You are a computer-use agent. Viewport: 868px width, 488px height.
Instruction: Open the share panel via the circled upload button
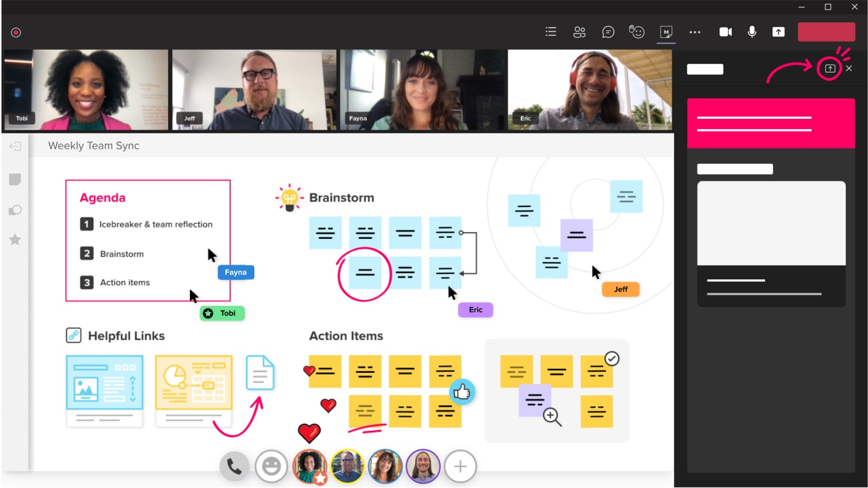829,68
